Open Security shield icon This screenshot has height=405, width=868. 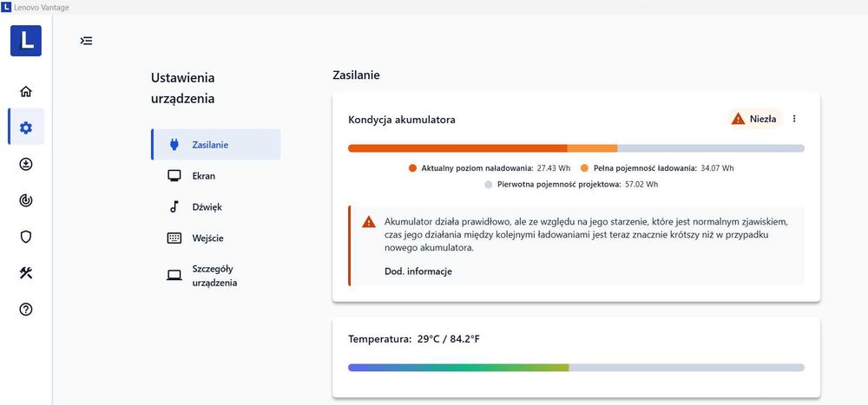coord(26,237)
